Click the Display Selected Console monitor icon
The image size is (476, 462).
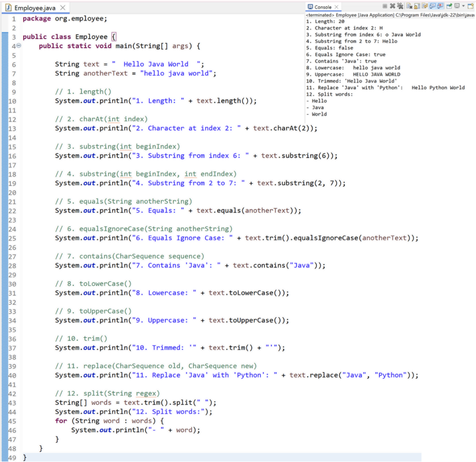[x=457, y=6]
